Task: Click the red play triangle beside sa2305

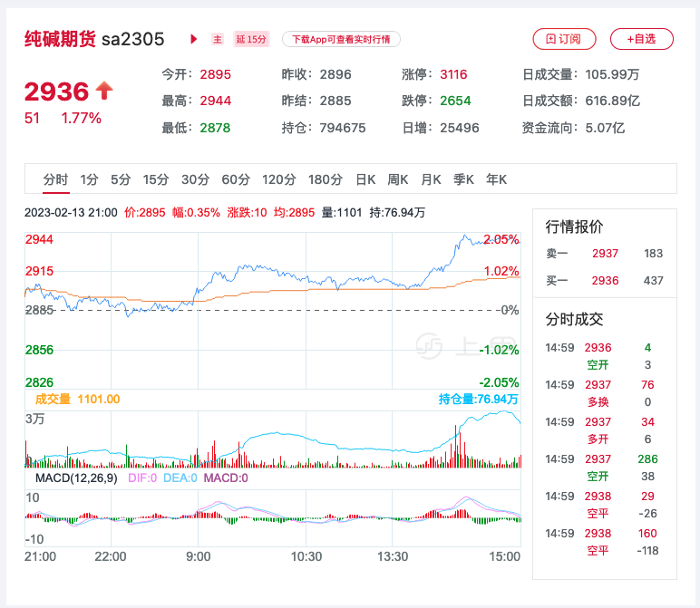Action: [193, 39]
